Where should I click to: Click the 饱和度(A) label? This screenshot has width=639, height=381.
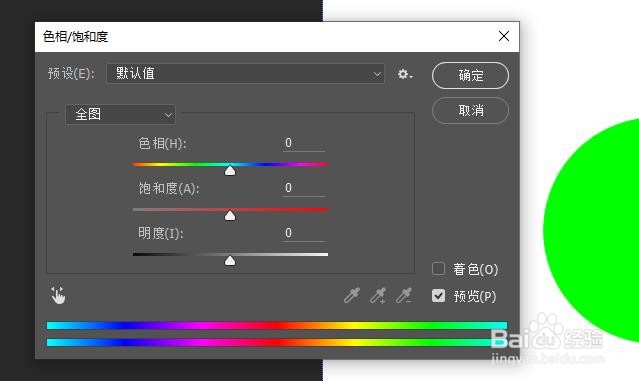tap(169, 188)
